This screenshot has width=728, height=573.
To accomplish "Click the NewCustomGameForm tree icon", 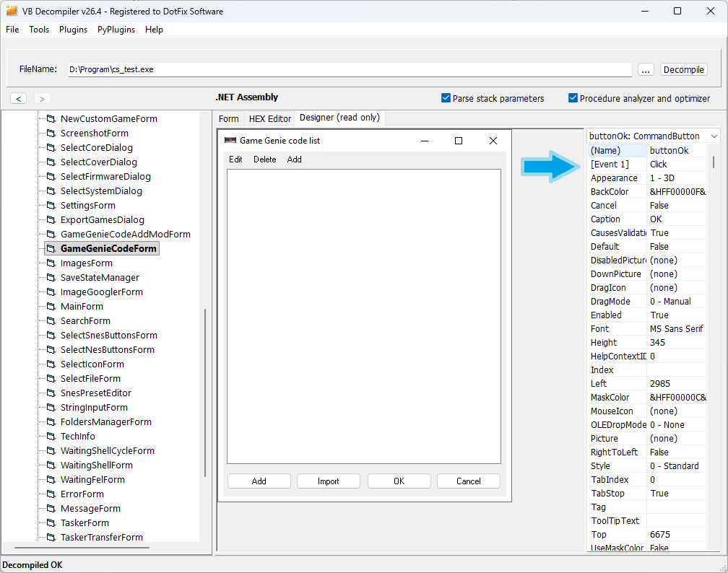I will point(51,119).
